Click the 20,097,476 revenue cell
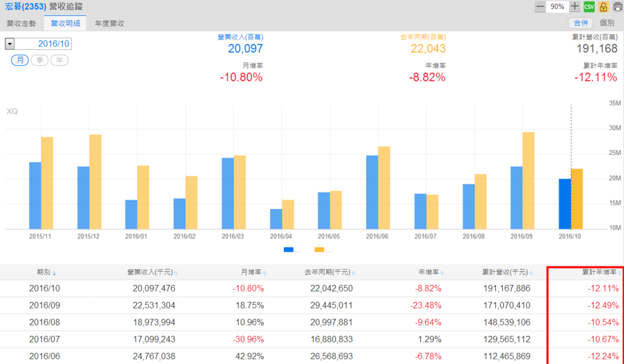Screen dimensions: 624x364 coord(154,289)
